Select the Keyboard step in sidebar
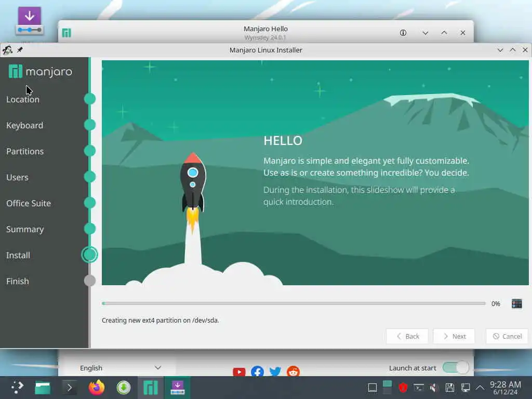 pyautogui.click(x=25, y=126)
